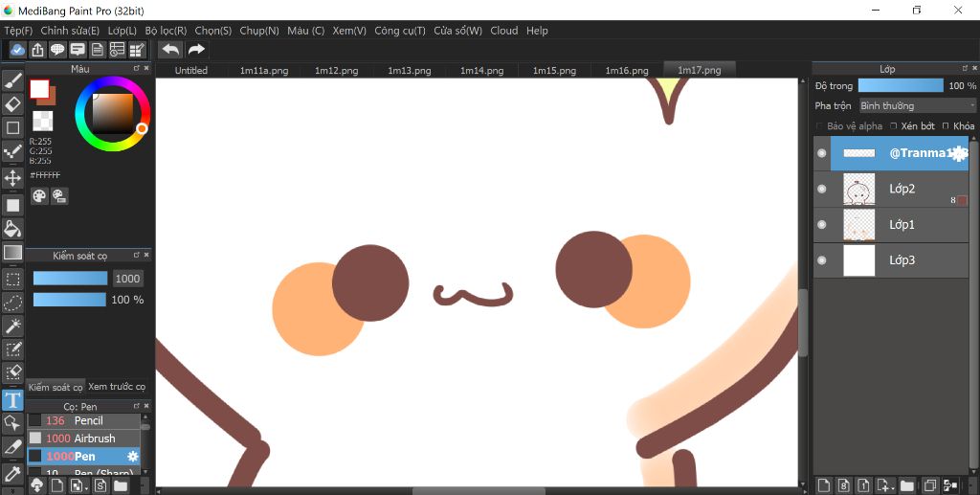Close the Màu color panel
Viewport: 980px width, 495px height.
[x=146, y=68]
